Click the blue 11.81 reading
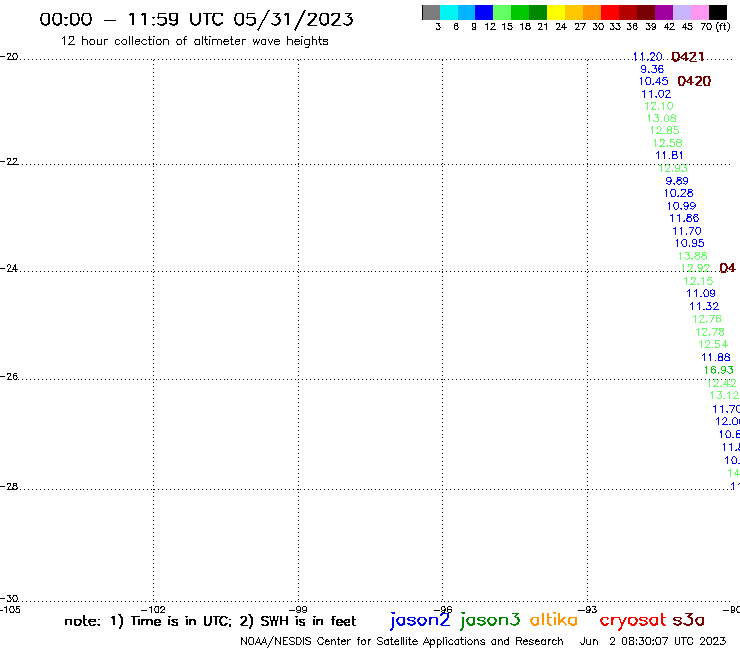 (669, 155)
